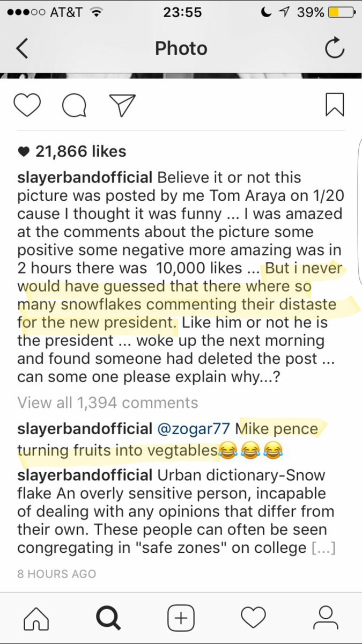Tap the Photo title in header

point(181,48)
